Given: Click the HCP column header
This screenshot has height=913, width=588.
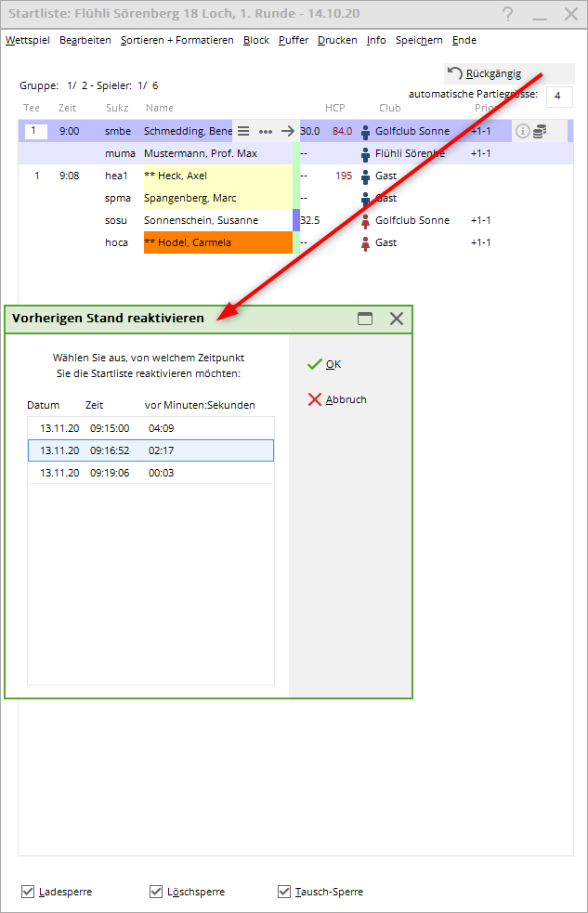Looking at the screenshot, I should point(334,108).
